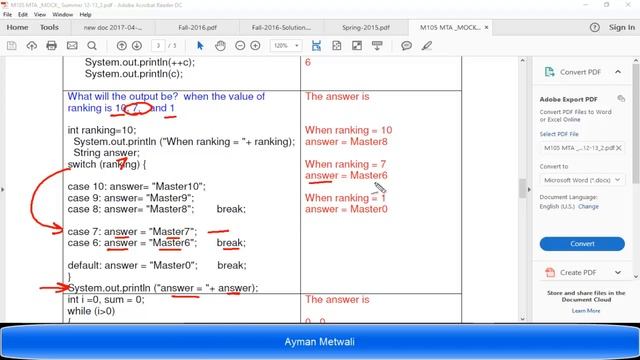This screenshot has width=640, height=360.
Task: Collapse the right tools pane arrow
Action: [x=529, y=189]
